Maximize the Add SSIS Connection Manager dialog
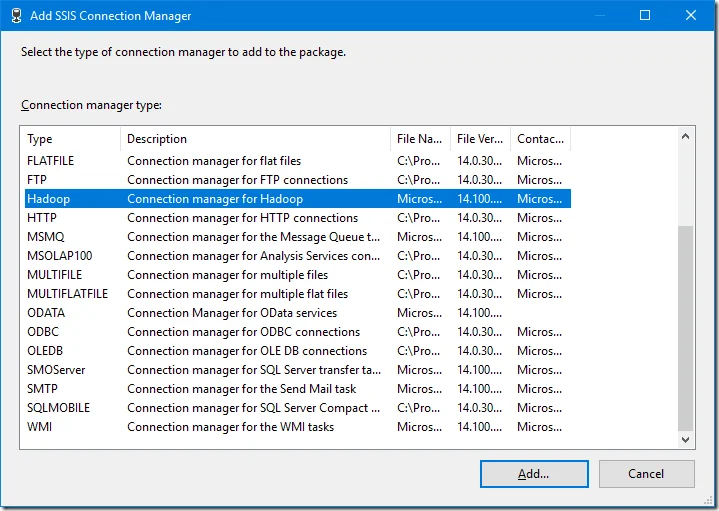 645,16
